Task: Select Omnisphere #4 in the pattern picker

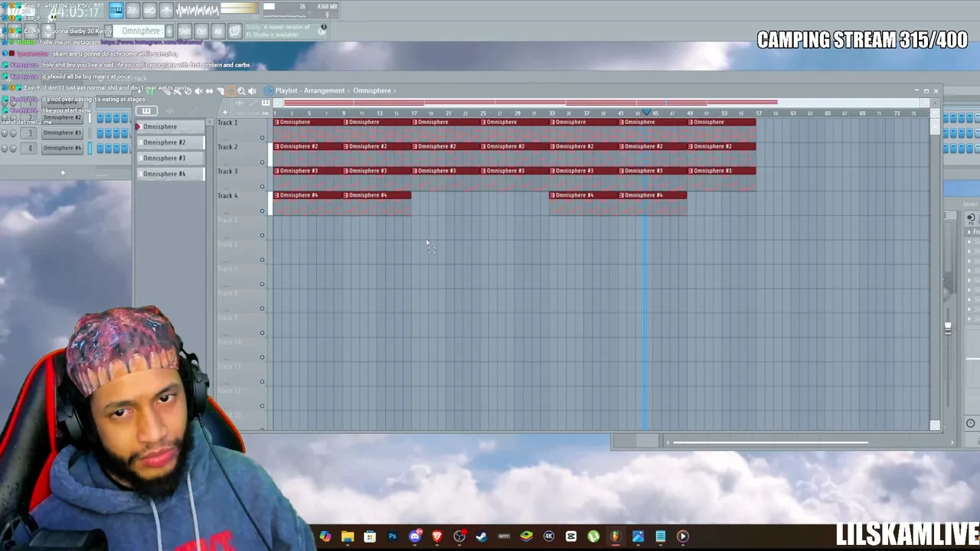Action: click(171, 174)
